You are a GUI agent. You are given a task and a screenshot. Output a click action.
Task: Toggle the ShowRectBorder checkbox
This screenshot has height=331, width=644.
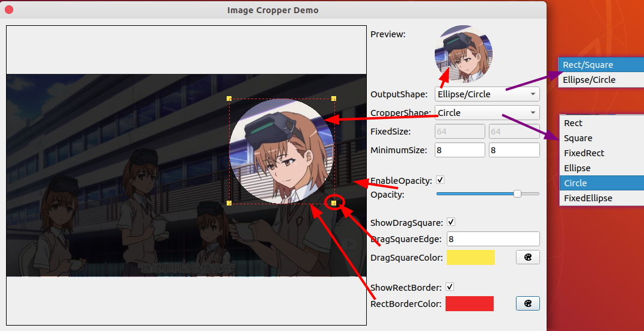pos(450,287)
